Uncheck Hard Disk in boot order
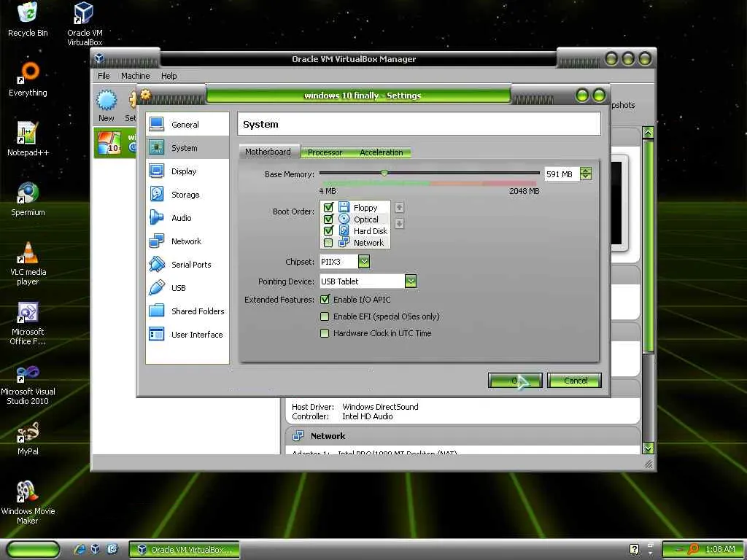This screenshot has width=747, height=560. (328, 231)
